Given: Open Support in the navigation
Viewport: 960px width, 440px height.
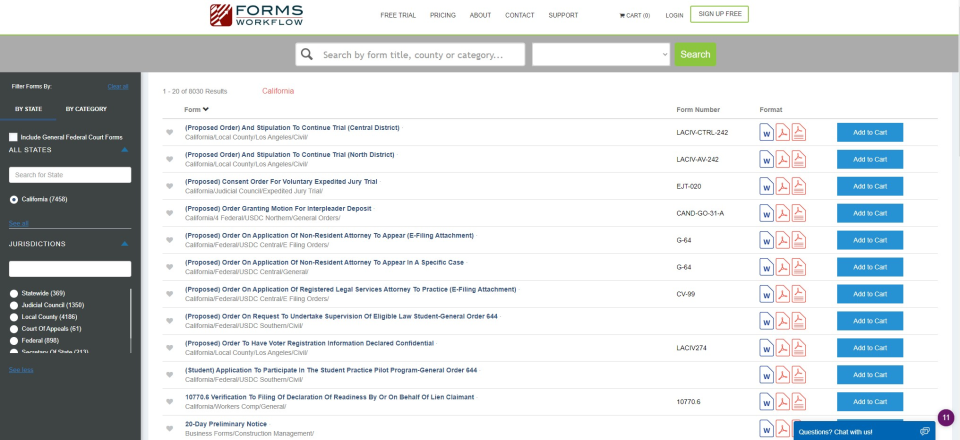Looking at the screenshot, I should coord(563,15).
